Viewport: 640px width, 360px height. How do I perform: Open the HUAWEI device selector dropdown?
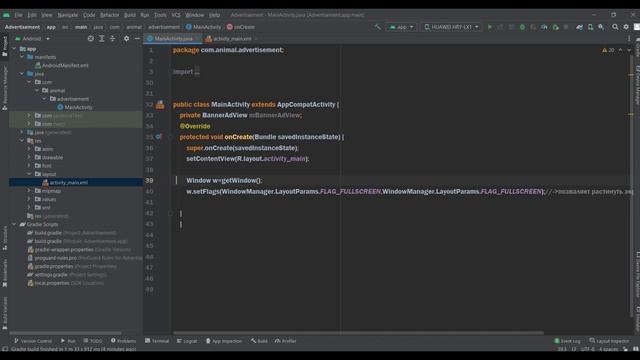coord(451,27)
